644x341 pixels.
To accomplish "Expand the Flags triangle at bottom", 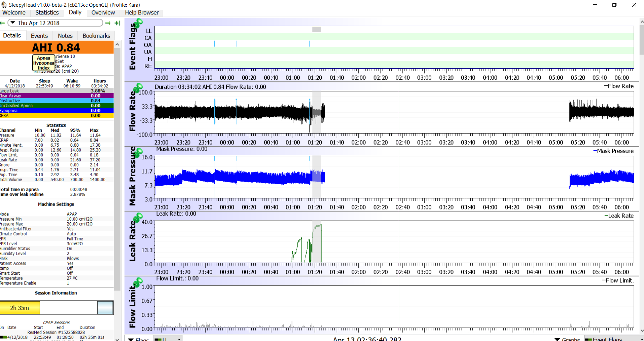I will click(x=131, y=339).
